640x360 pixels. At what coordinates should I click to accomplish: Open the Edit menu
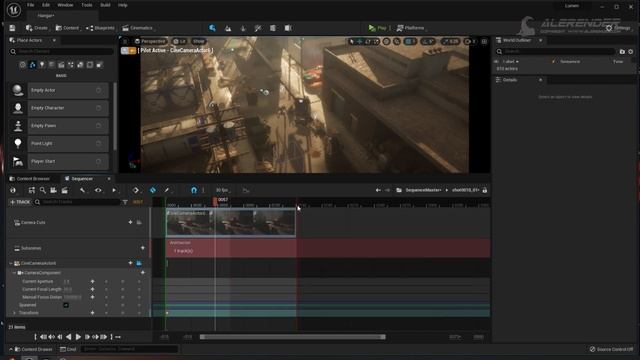pyautogui.click(x=46, y=5)
